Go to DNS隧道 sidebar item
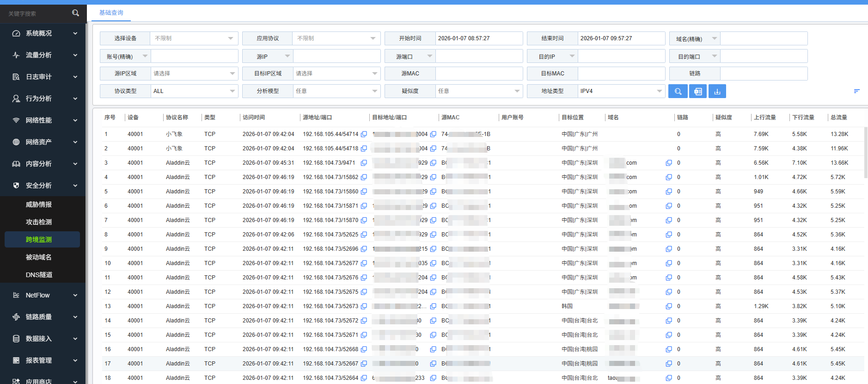868x384 pixels. click(39, 275)
